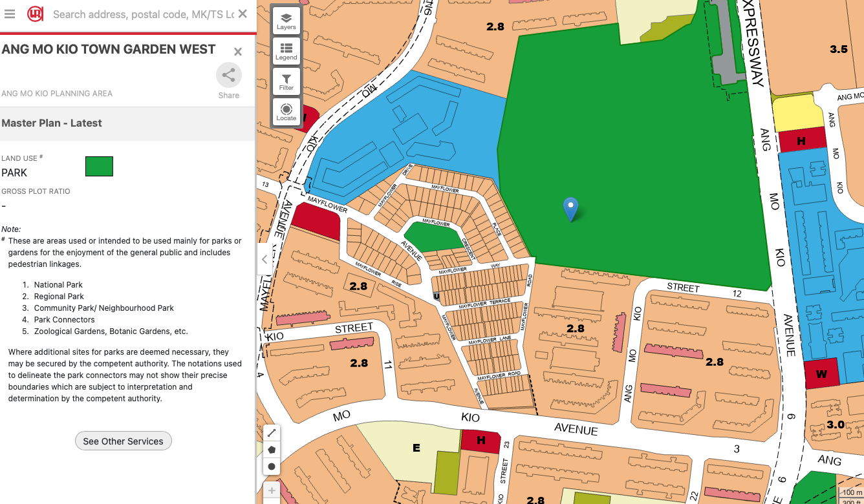Click the blue location pin on the park
Image resolution: width=864 pixels, height=504 pixels.
coord(570,209)
